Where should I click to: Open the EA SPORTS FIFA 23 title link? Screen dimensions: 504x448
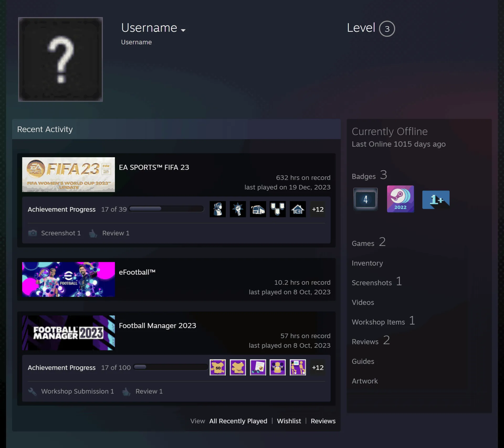[x=154, y=167]
